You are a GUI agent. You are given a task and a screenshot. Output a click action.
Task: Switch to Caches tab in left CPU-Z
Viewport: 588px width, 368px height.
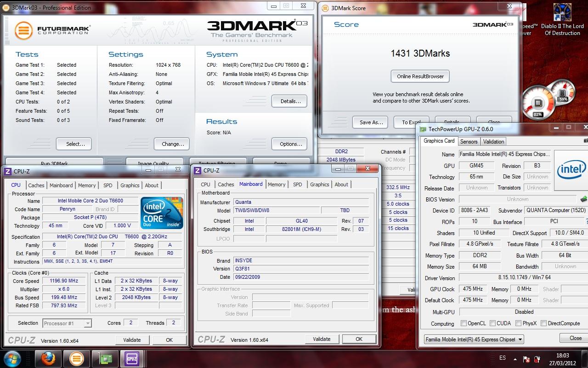coord(36,185)
